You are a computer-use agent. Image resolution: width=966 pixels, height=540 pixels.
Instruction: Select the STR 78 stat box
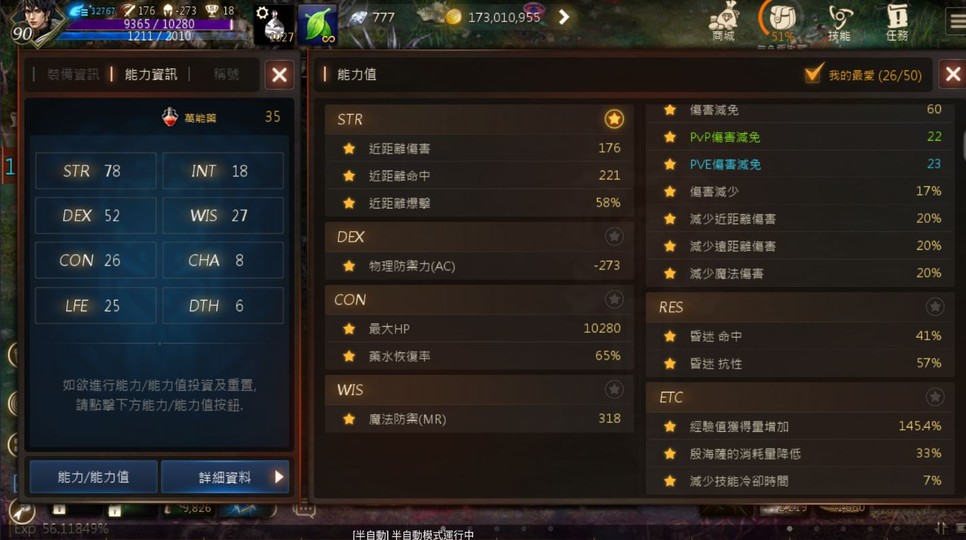coord(95,171)
